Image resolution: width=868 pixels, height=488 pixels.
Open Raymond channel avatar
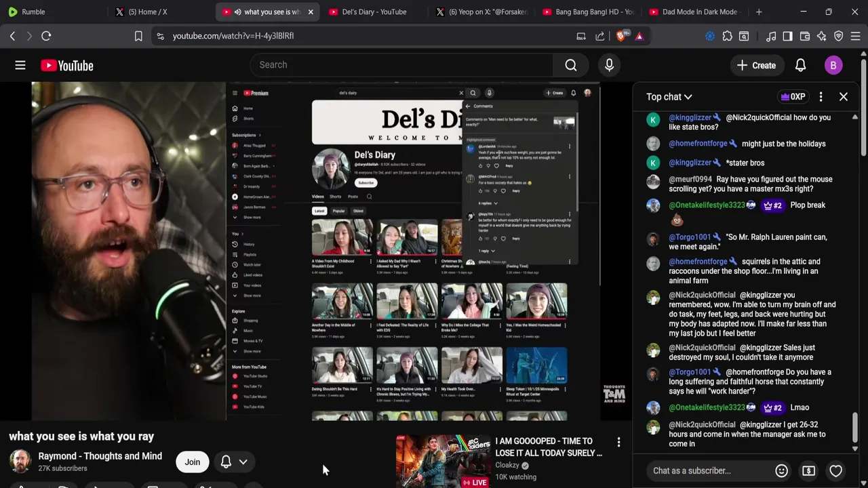20,461
